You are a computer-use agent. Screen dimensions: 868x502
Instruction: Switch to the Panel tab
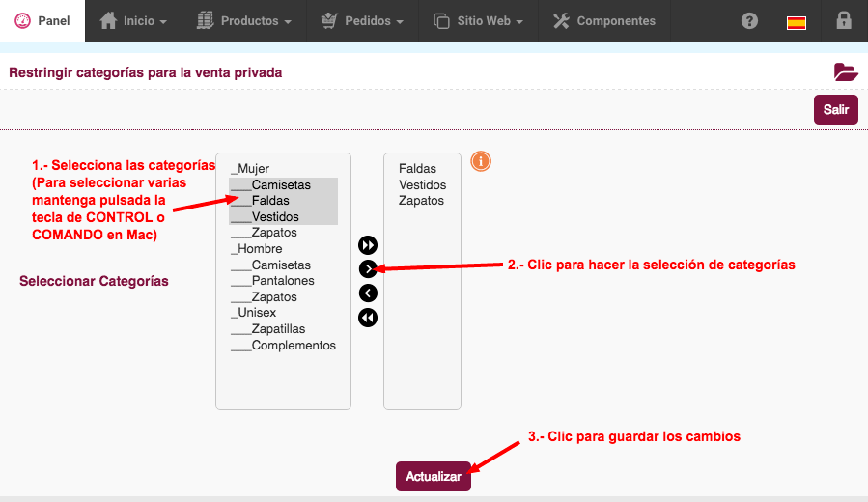42,21
